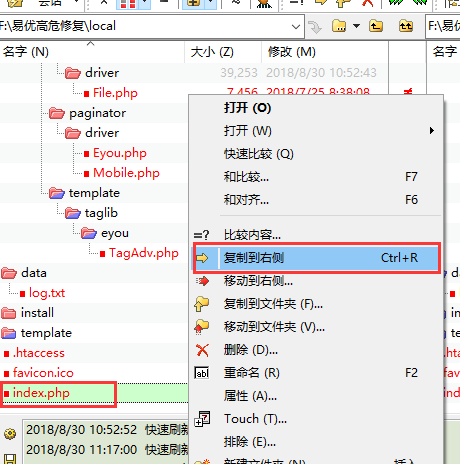Viewport: 460px width, 464px height.
Task: Select the template folder below install
Action: pos(36,333)
